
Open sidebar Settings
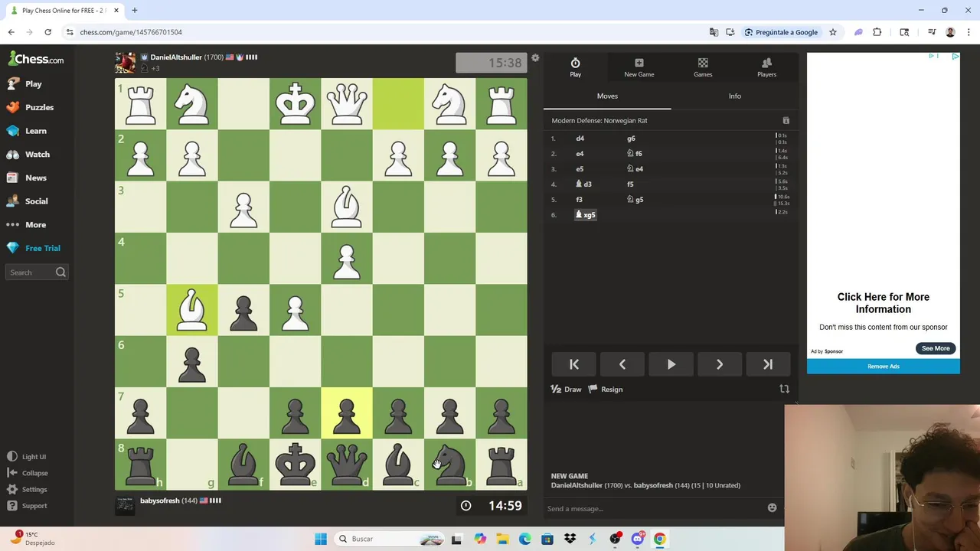click(28, 490)
